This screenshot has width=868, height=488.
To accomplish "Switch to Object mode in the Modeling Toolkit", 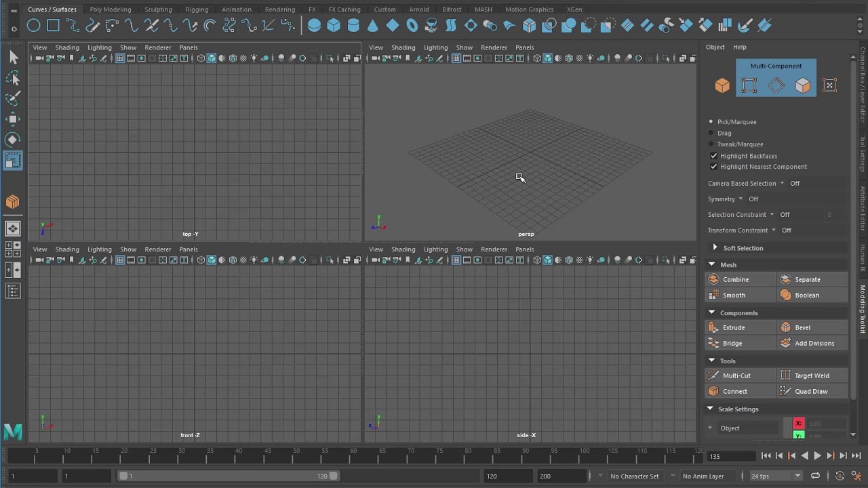I will [x=722, y=85].
